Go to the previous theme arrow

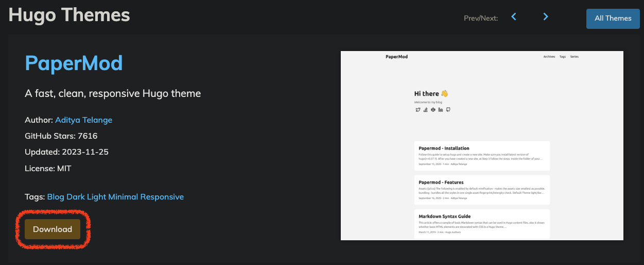point(514,17)
